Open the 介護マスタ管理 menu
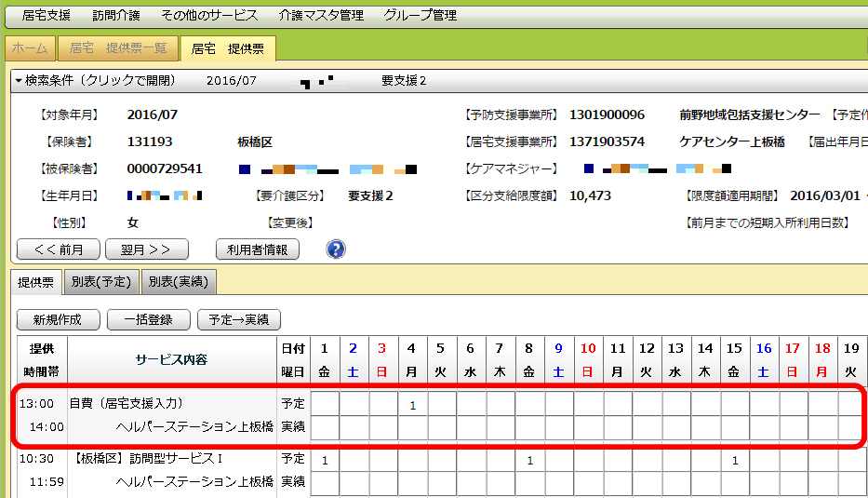The height and width of the screenshot is (498, 868). [320, 16]
